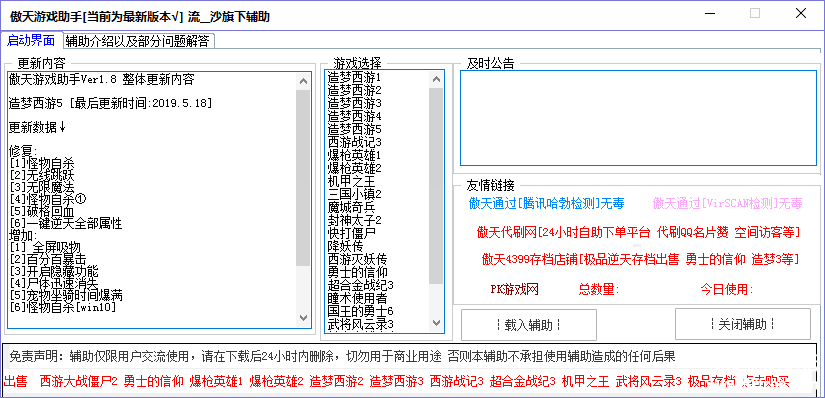
Task: Pick 武将风云录3 in the game list
Action: tap(360, 324)
